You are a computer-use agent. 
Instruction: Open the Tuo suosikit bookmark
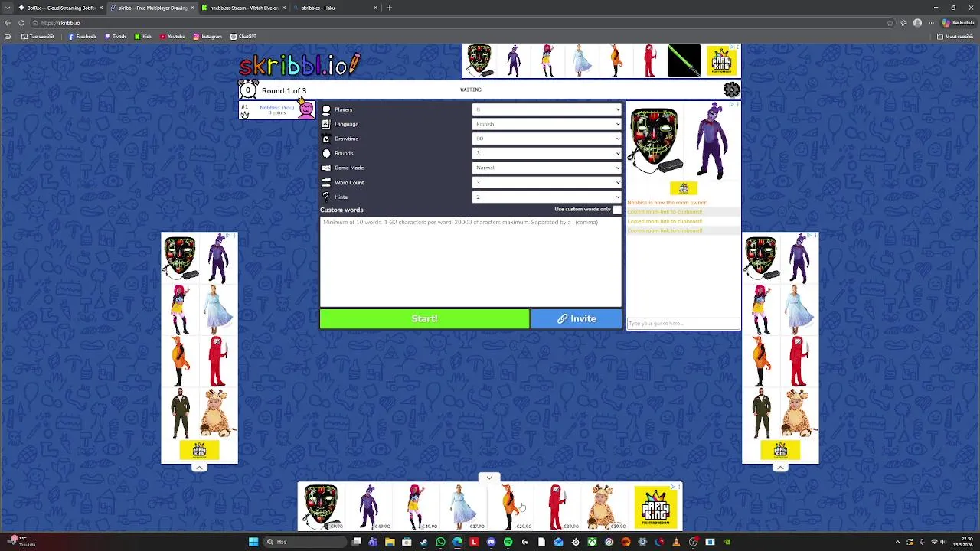pos(38,37)
